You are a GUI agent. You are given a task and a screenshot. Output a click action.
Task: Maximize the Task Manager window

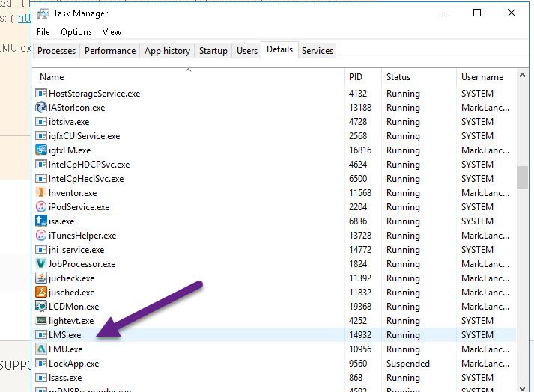click(477, 13)
